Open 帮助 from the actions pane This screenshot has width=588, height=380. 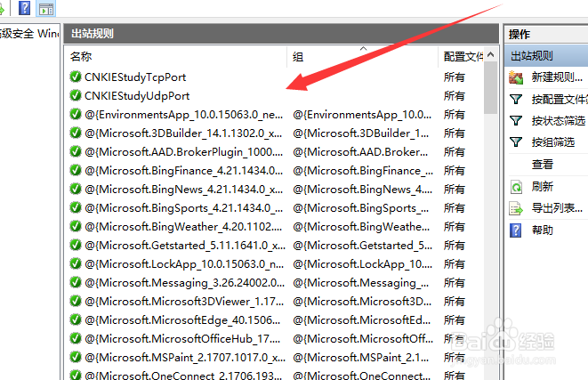point(543,230)
